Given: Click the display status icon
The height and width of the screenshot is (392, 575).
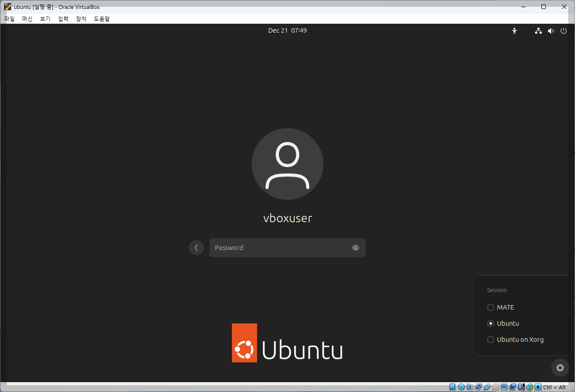Looking at the screenshot, I should click(504, 387).
